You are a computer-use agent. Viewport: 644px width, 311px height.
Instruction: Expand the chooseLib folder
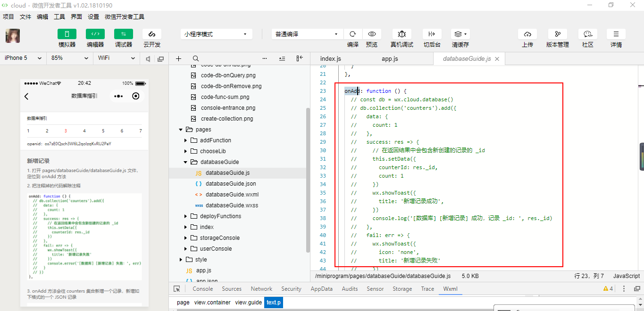tap(185, 151)
